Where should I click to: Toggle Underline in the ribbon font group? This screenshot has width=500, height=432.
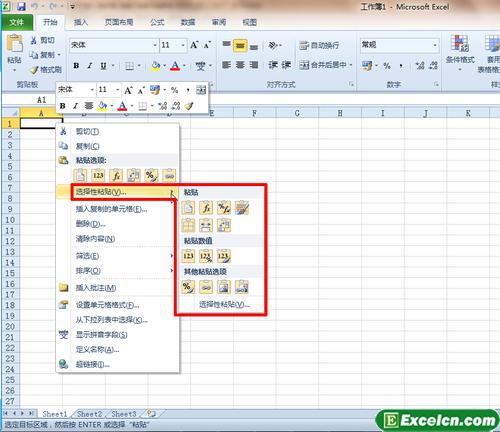[x=103, y=66]
